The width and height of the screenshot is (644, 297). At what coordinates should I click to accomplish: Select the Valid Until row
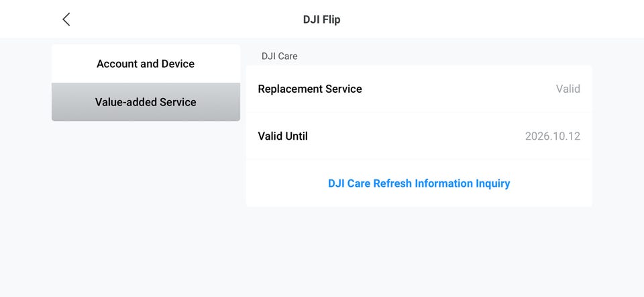pos(419,136)
